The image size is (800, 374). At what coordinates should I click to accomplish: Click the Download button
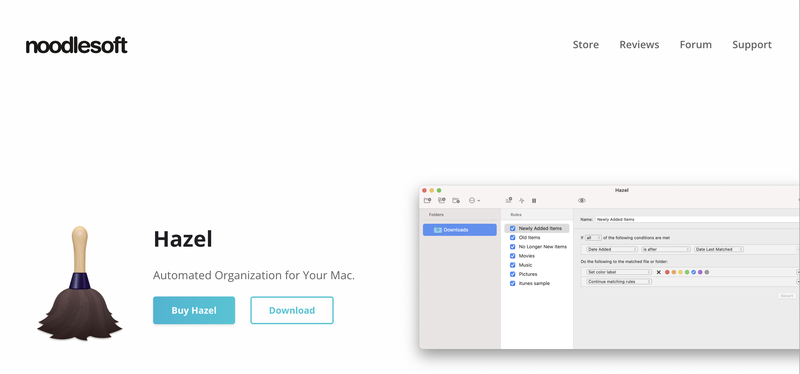[x=292, y=310]
